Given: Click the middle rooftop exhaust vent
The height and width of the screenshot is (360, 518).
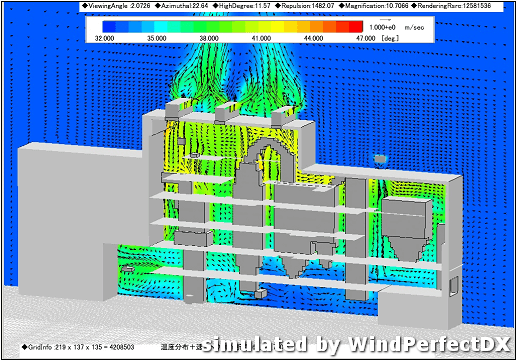Looking at the screenshot, I should [226, 112].
